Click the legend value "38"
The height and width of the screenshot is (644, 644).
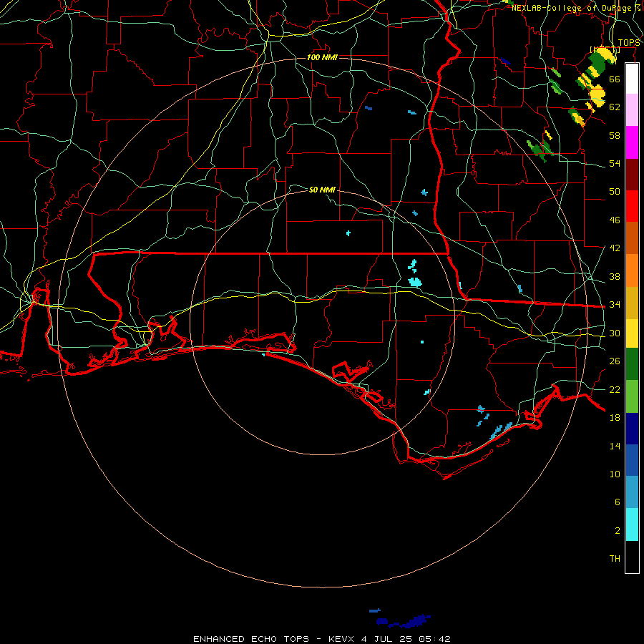[615, 276]
